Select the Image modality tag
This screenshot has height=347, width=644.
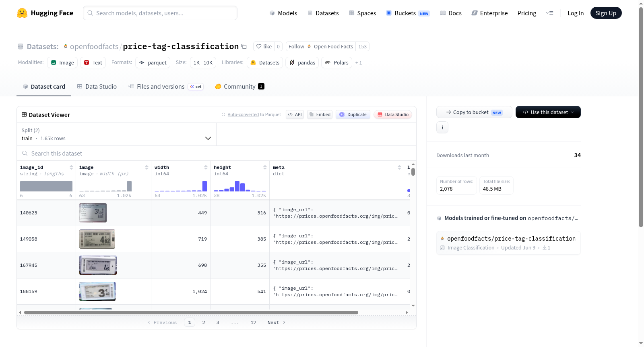tap(62, 62)
